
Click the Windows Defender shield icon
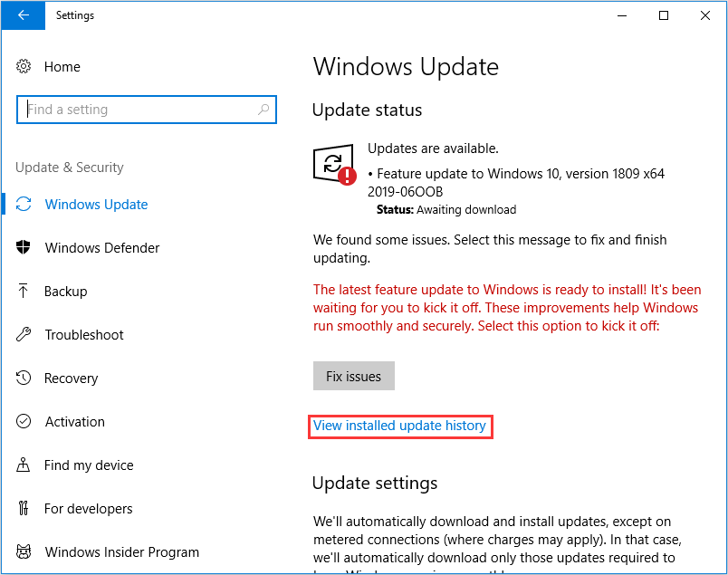click(x=24, y=247)
